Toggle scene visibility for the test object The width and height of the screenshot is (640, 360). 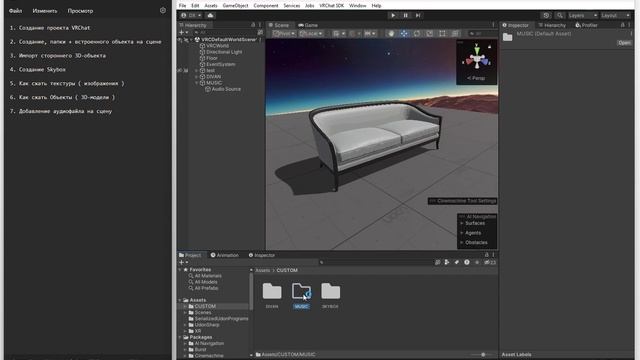pos(180,71)
